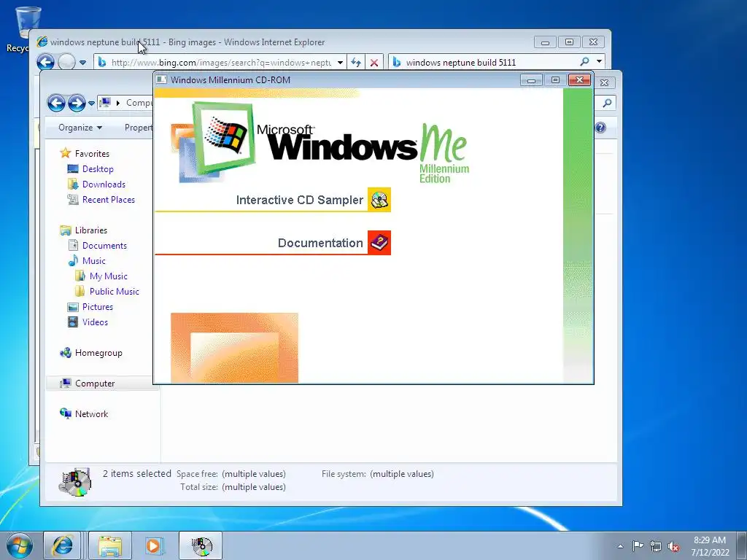Open the Videos library

point(95,322)
